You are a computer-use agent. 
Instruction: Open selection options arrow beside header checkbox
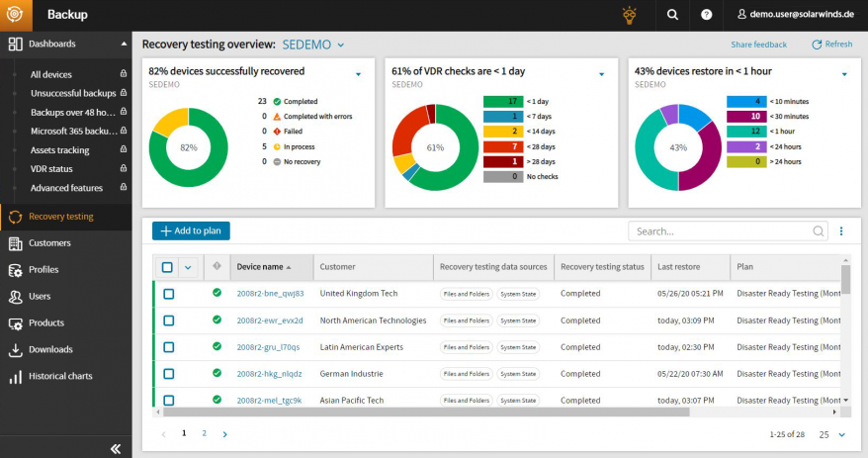click(x=188, y=267)
